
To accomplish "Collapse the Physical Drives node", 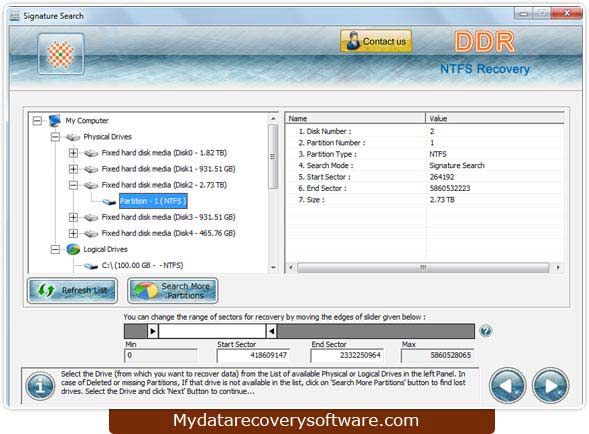I will tap(55, 137).
